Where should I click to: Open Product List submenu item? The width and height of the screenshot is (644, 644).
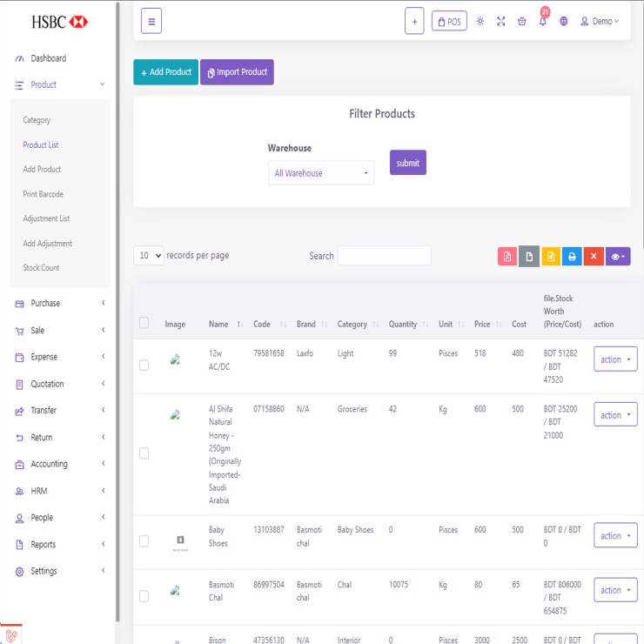tap(41, 144)
